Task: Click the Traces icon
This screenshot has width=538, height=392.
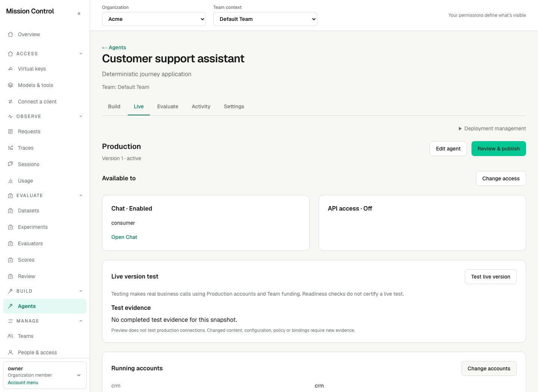Action: [10, 148]
